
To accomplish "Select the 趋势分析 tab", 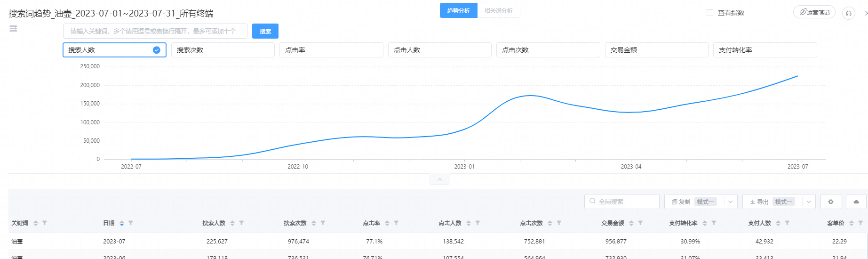I will (x=458, y=11).
